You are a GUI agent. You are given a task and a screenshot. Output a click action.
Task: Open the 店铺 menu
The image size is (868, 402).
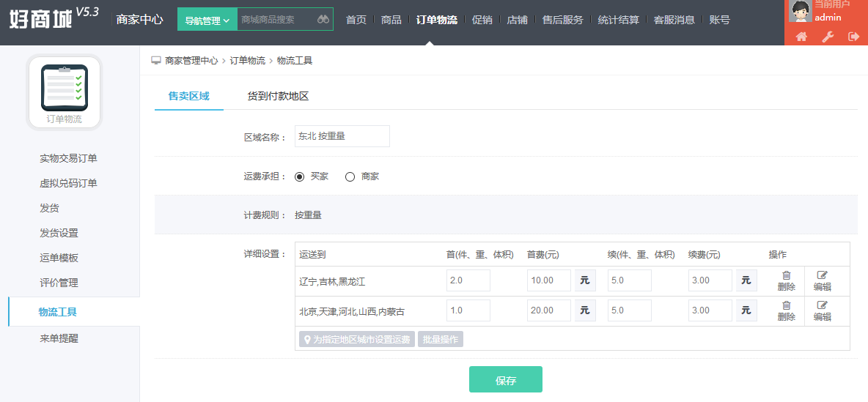click(517, 20)
